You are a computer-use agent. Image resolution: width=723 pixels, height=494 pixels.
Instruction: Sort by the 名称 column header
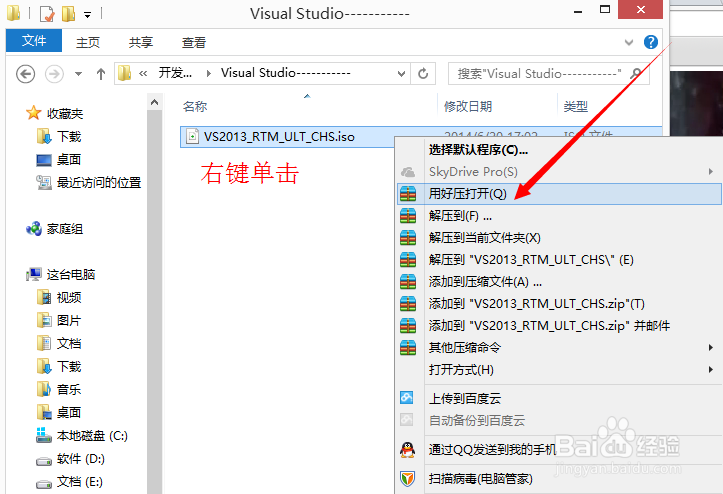tap(195, 107)
